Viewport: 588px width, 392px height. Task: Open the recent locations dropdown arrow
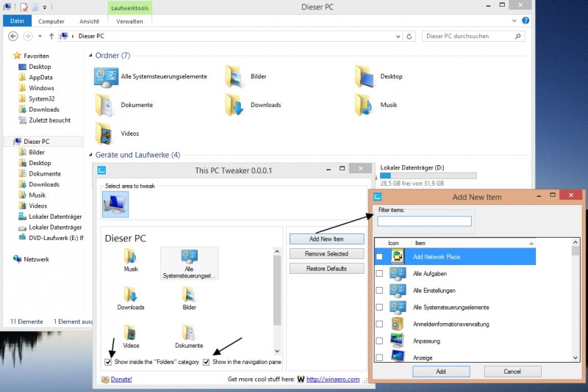(x=40, y=36)
